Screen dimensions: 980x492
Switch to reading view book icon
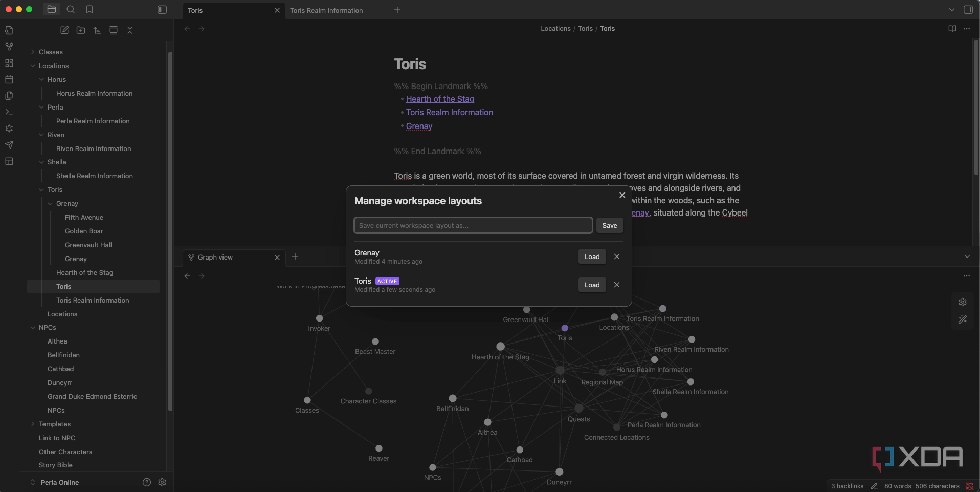tap(952, 29)
